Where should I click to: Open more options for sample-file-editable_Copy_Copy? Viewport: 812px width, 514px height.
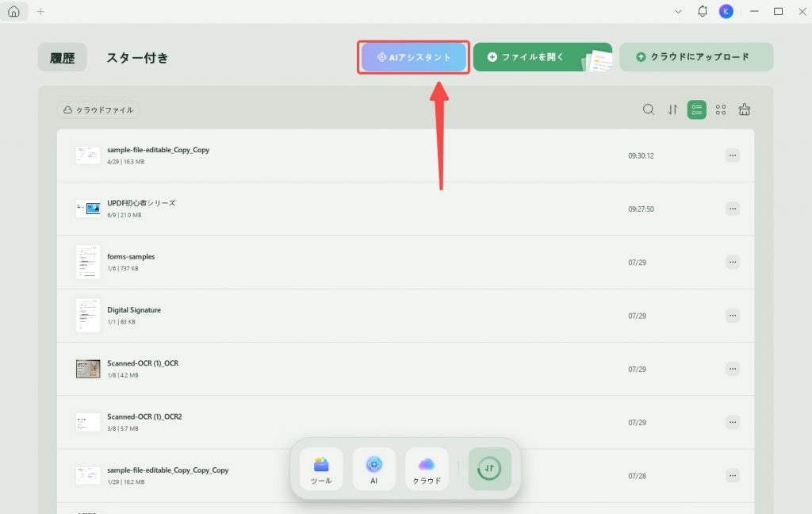732,155
